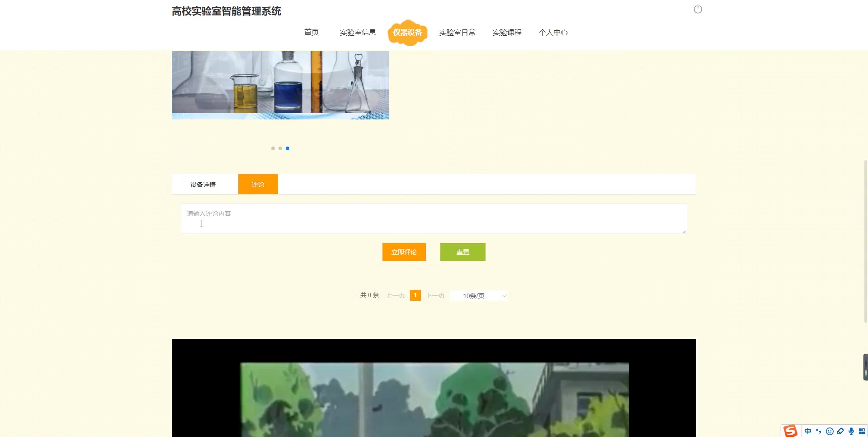Click the page vertical scrollbar thumb
Image resolution: width=868 pixels, height=437 pixels.
[865, 241]
